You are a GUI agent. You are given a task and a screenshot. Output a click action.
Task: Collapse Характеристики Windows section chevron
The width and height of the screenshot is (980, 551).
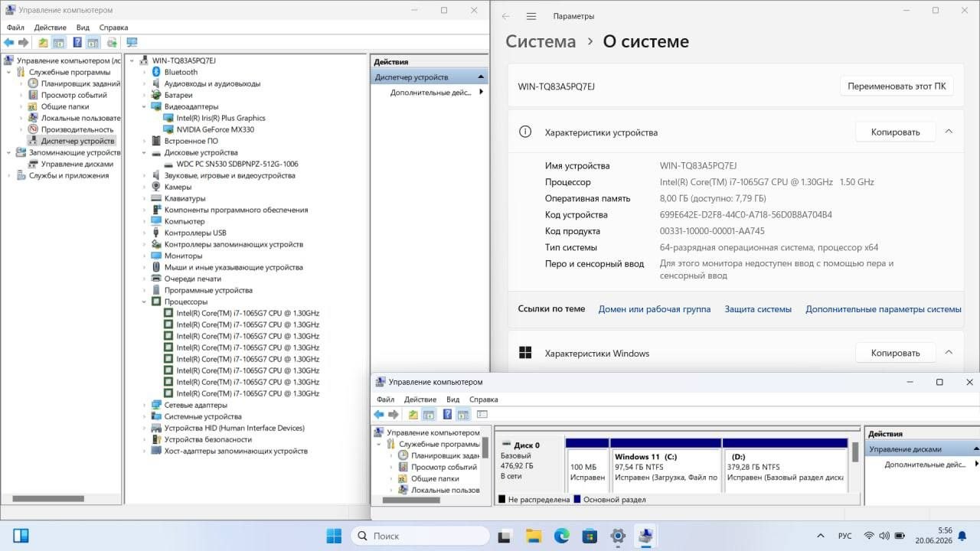click(949, 352)
